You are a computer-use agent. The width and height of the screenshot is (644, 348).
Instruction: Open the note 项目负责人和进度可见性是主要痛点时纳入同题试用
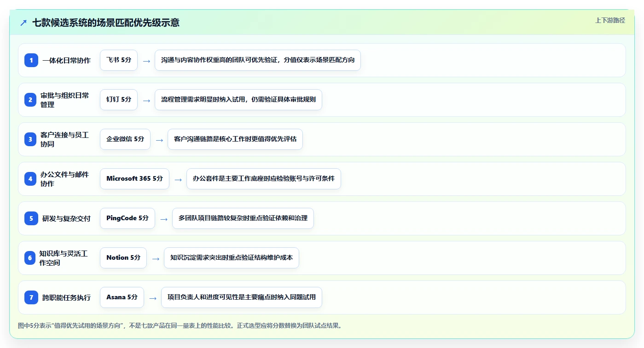pyautogui.click(x=242, y=297)
